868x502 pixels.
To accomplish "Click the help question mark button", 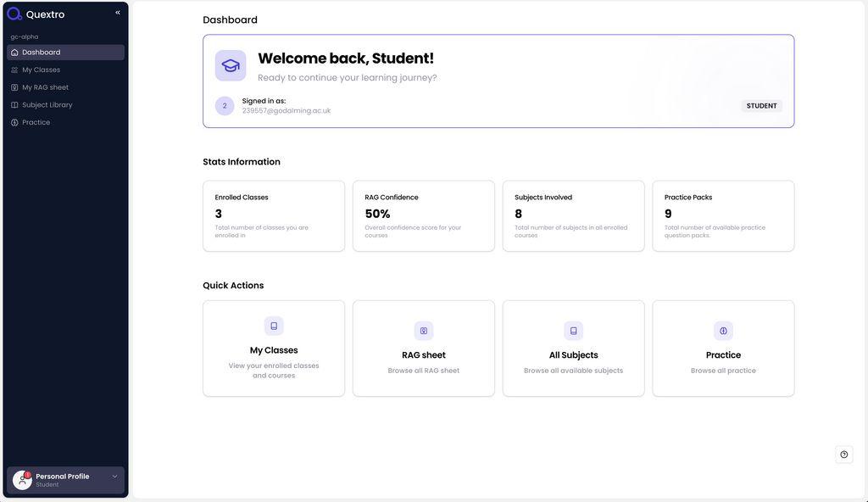I will [x=843, y=455].
